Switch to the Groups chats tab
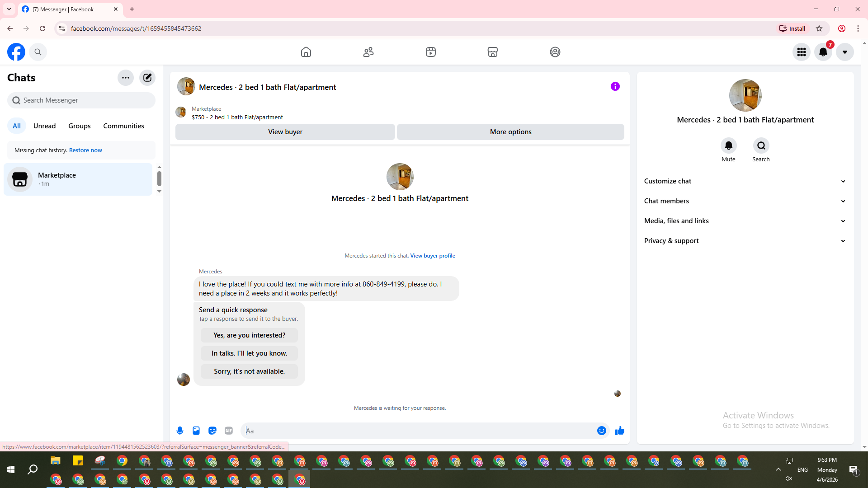 80,126
